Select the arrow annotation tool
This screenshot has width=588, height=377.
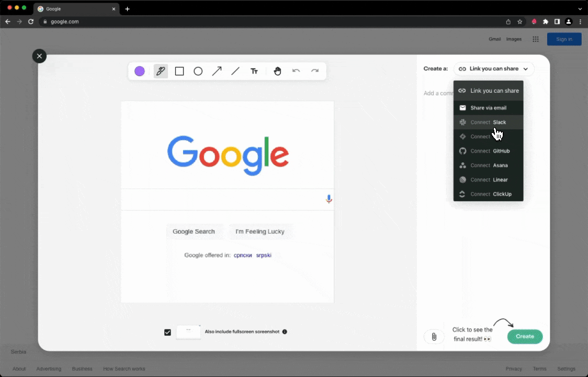point(217,71)
